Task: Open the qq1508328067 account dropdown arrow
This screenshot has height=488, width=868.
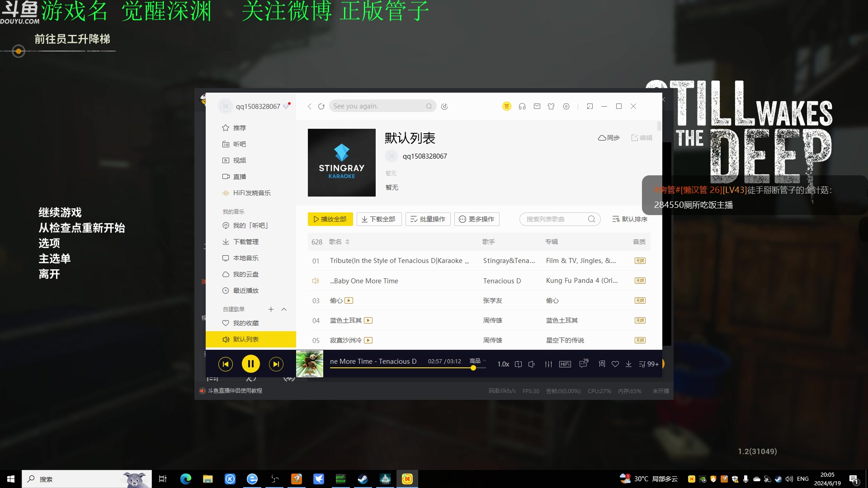Action: pyautogui.click(x=286, y=107)
